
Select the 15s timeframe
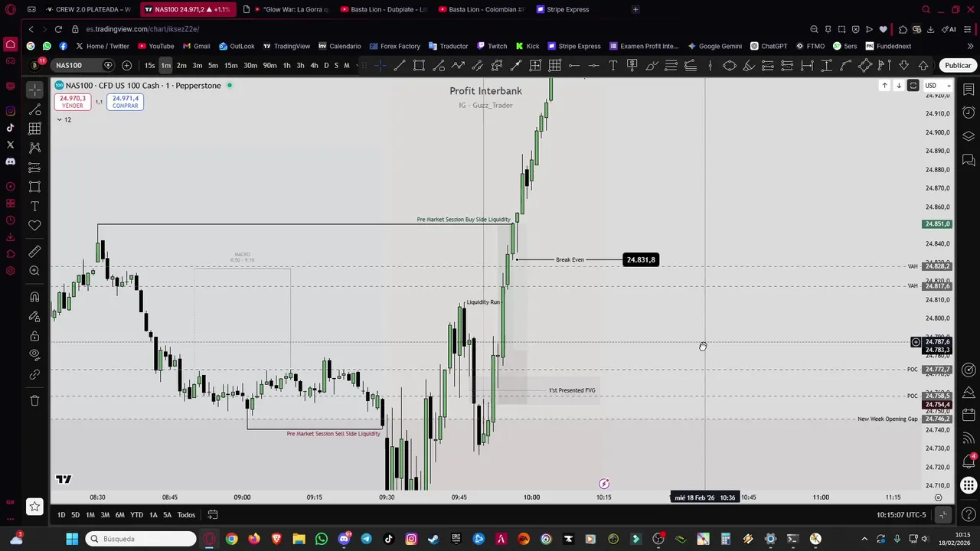point(150,66)
